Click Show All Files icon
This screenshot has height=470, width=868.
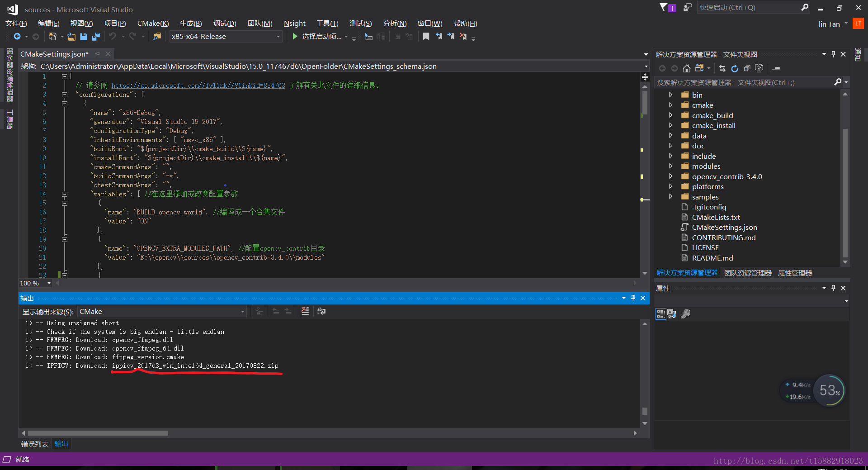759,68
